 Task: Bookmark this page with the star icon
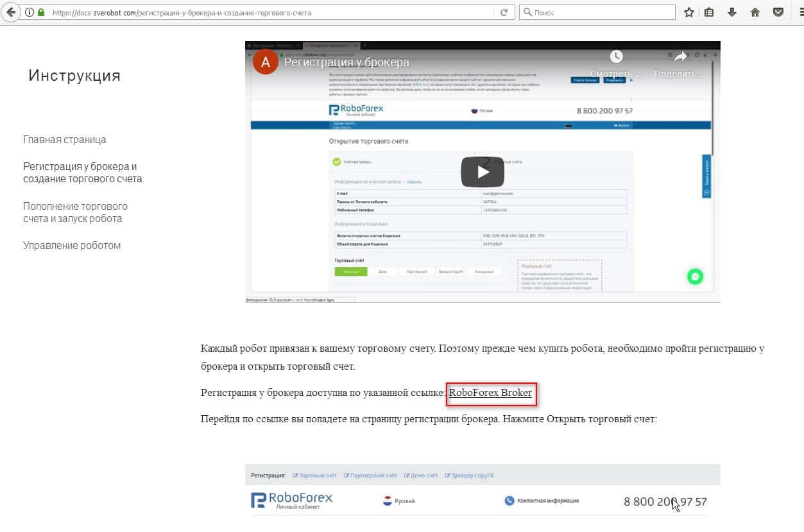coord(689,12)
